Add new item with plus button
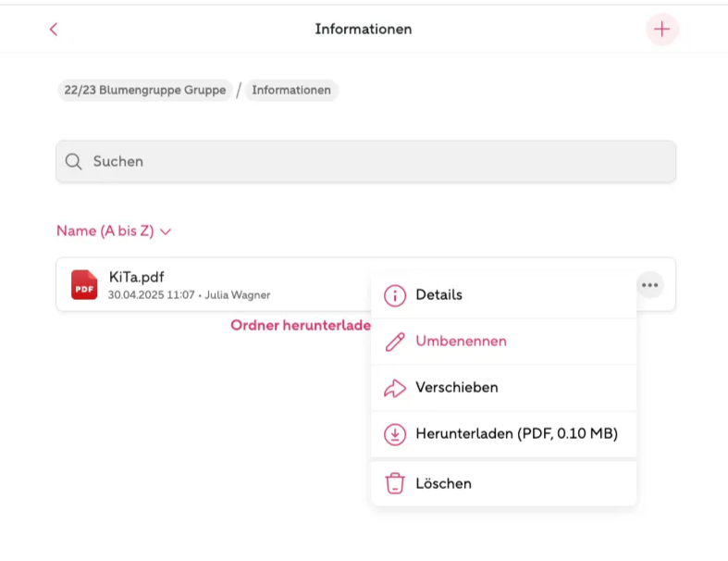This screenshot has height=561, width=728. 662,30
